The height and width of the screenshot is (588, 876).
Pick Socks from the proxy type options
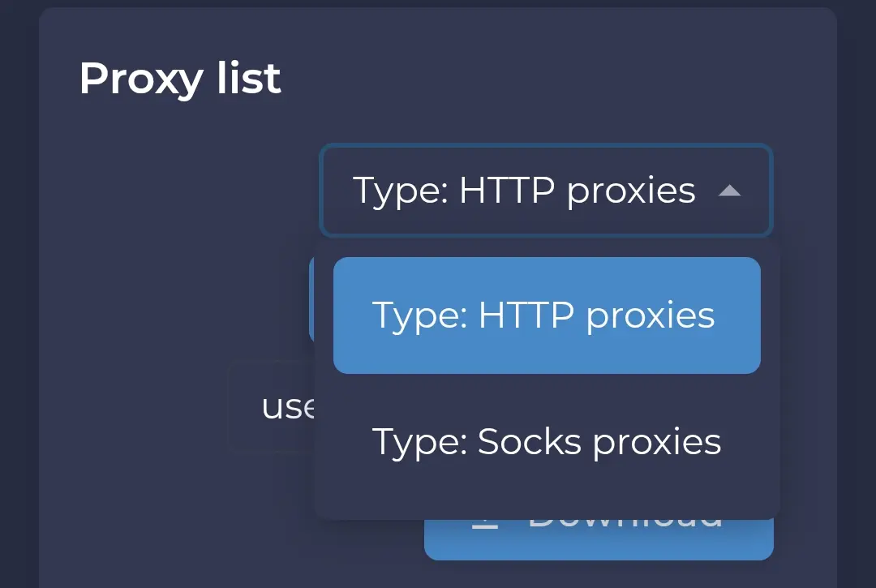click(547, 442)
